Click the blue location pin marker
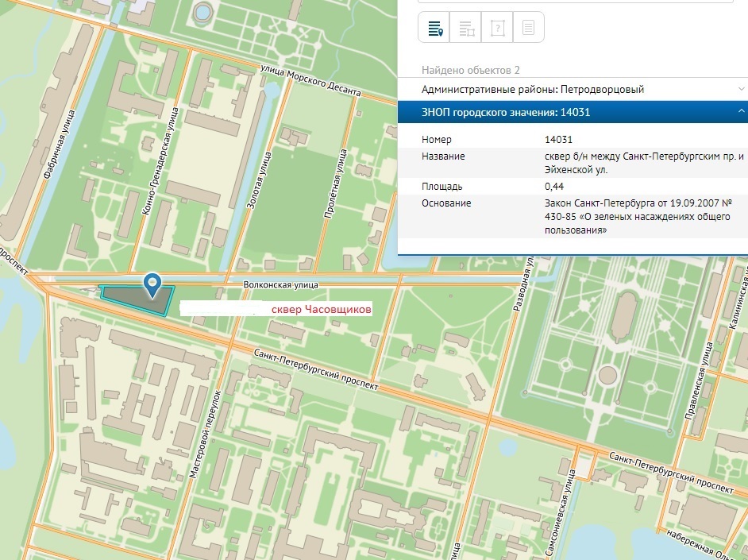748x560 pixels. click(152, 284)
